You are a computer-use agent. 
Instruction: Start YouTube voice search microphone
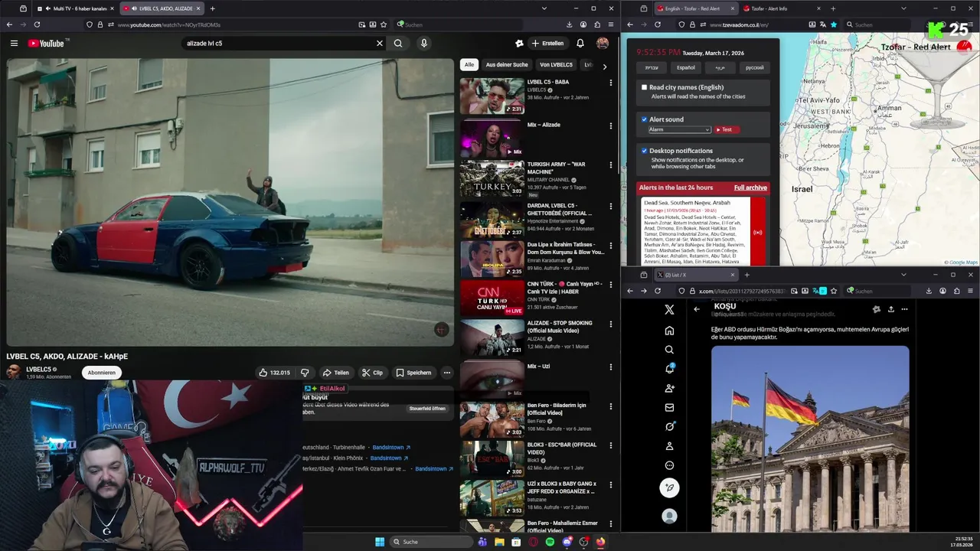point(423,44)
